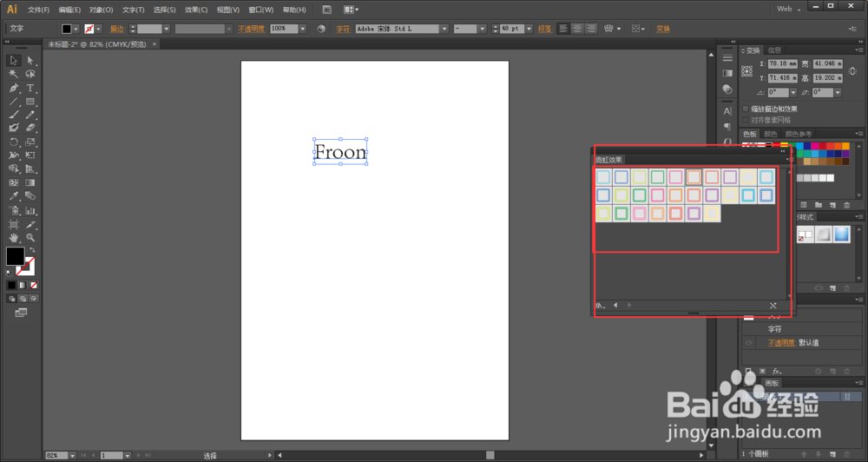
Task: Set Gradient fill mode button
Action: coord(23,286)
